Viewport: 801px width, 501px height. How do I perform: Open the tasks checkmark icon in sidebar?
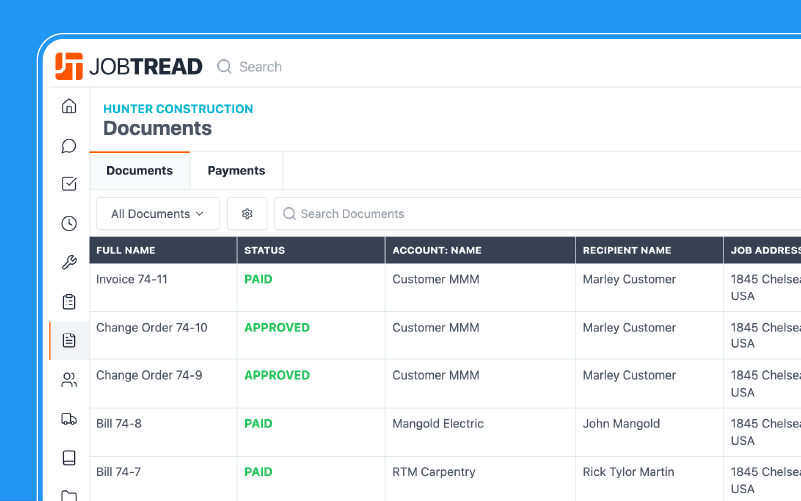point(69,184)
